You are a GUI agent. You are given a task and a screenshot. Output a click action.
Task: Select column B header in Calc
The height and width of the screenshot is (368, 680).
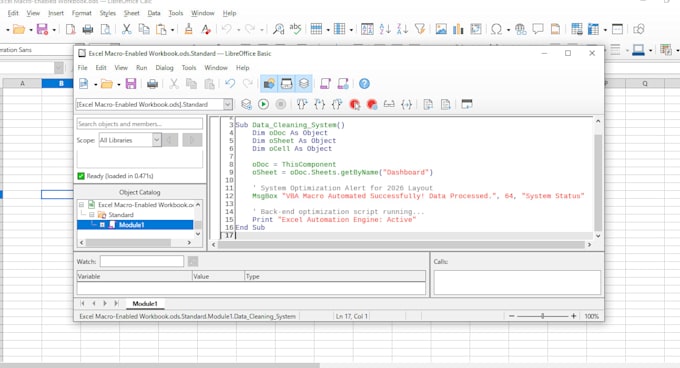[x=61, y=83]
